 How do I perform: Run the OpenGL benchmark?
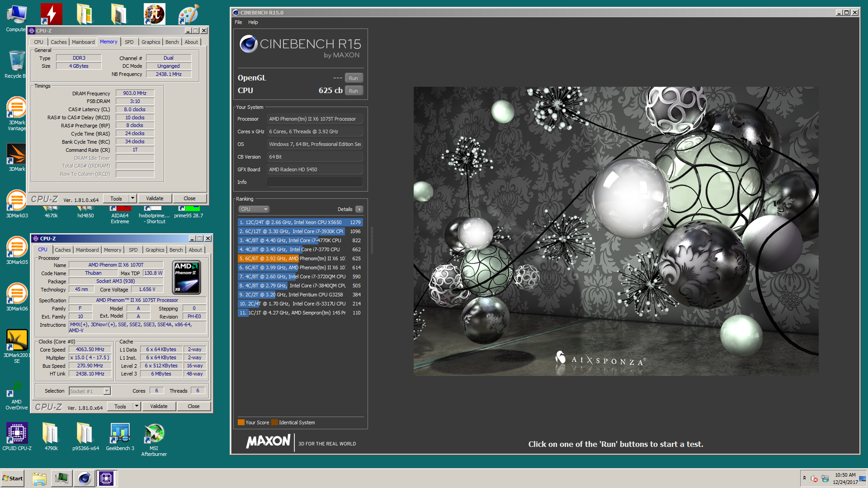click(354, 78)
